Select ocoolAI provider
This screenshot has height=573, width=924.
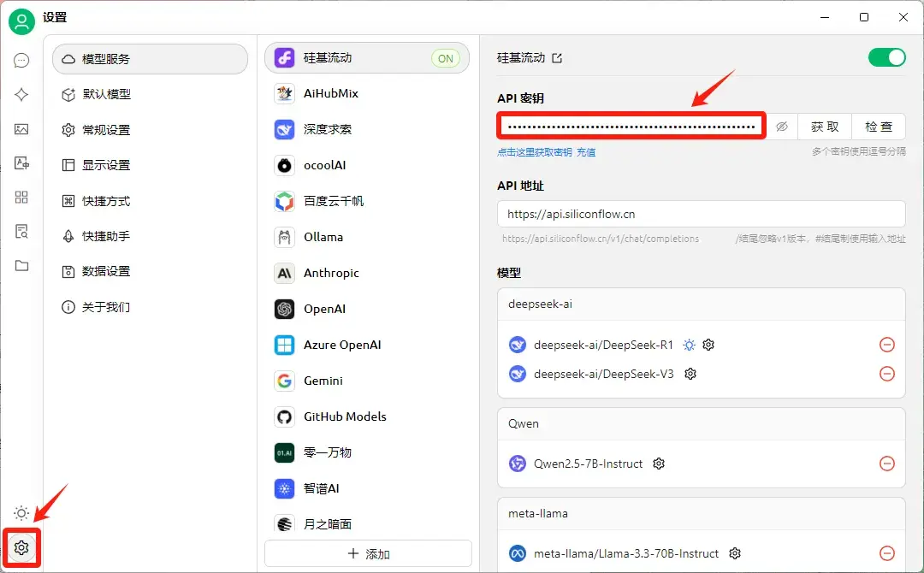[366, 165]
